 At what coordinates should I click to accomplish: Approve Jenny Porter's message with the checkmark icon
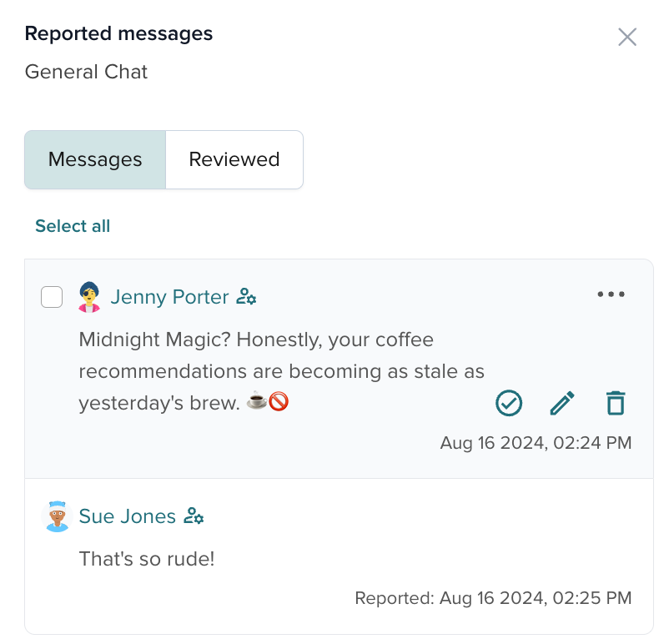pos(509,403)
